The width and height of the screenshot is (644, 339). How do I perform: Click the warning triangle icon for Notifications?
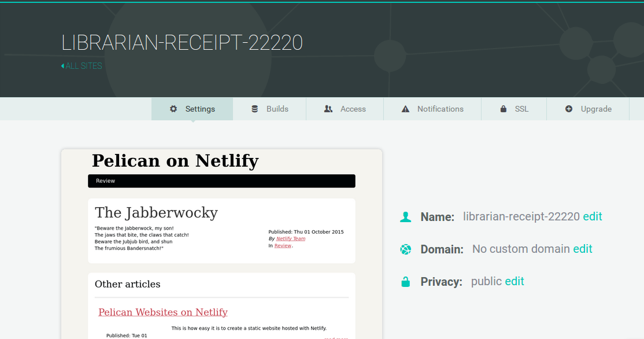[x=405, y=109]
